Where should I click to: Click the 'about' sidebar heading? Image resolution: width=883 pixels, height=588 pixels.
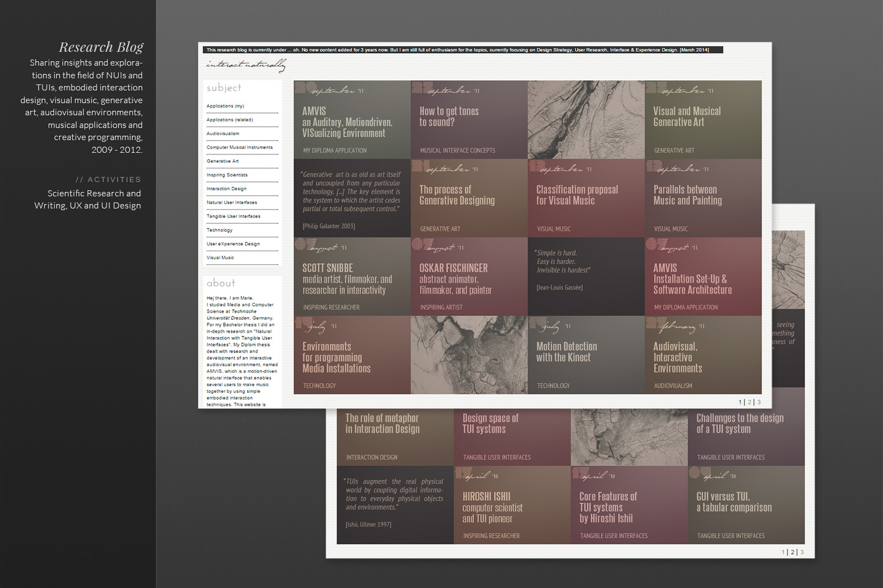(221, 283)
